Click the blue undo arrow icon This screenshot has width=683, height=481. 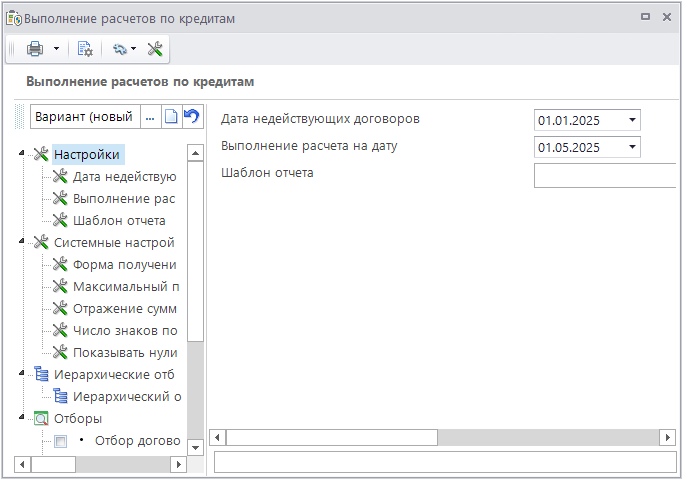click(190, 117)
